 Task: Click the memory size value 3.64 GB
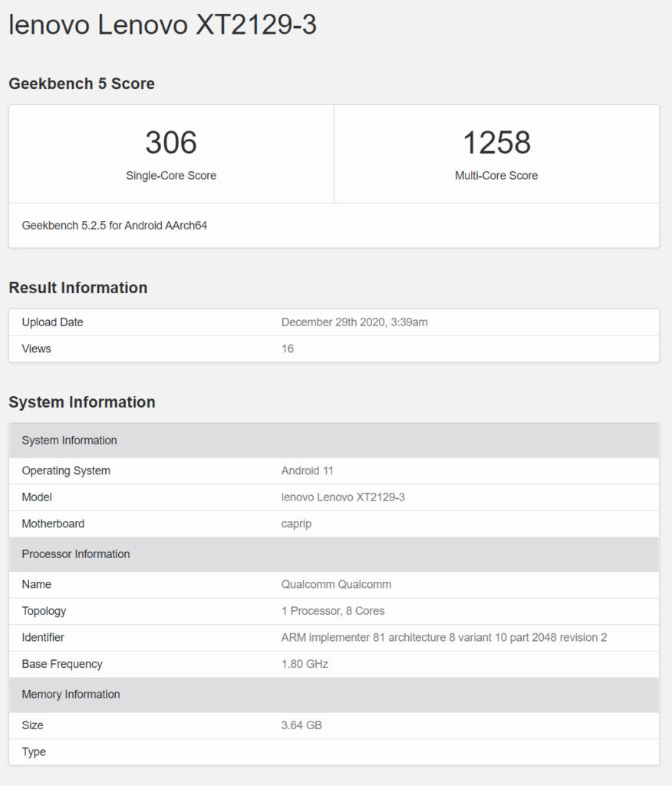tap(301, 725)
